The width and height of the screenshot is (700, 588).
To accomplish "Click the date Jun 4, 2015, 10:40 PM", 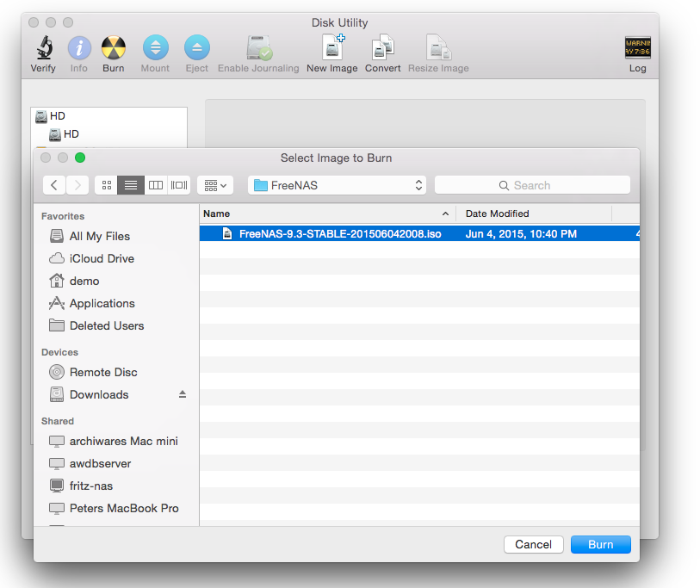I will [x=521, y=234].
